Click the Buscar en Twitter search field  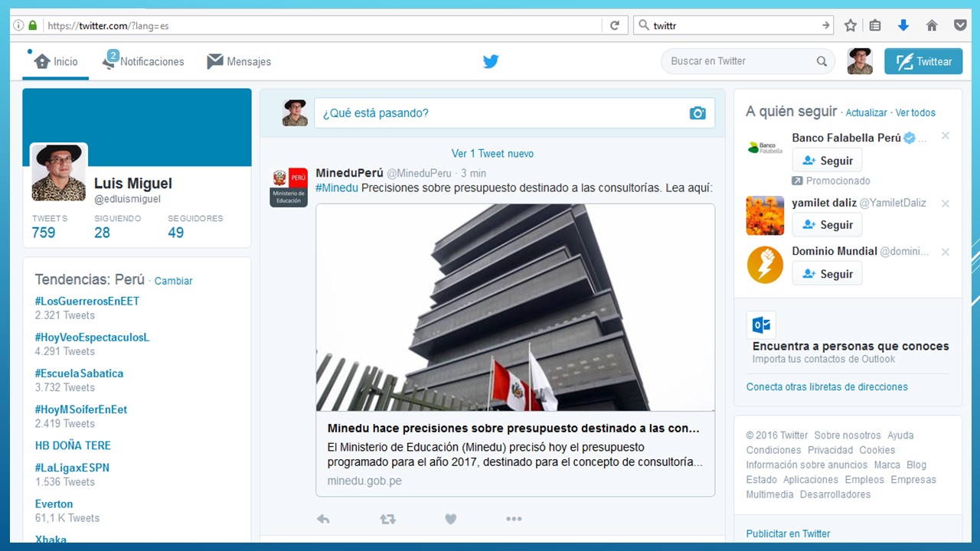[x=748, y=61]
